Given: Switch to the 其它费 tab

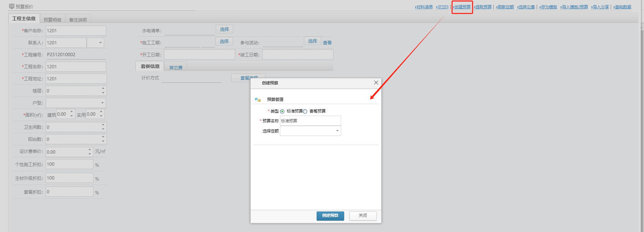Looking at the screenshot, I should 176,68.
